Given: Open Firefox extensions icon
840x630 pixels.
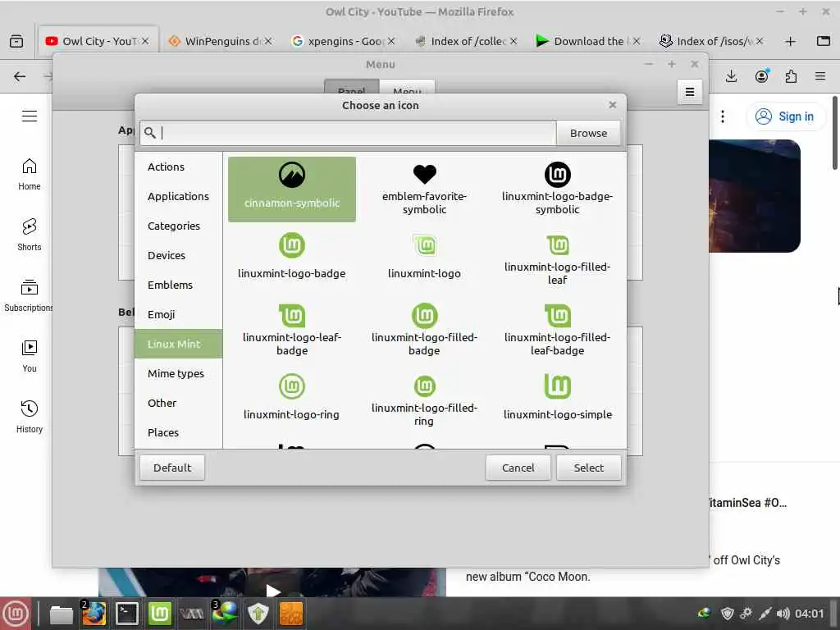Looking at the screenshot, I should click(791, 76).
